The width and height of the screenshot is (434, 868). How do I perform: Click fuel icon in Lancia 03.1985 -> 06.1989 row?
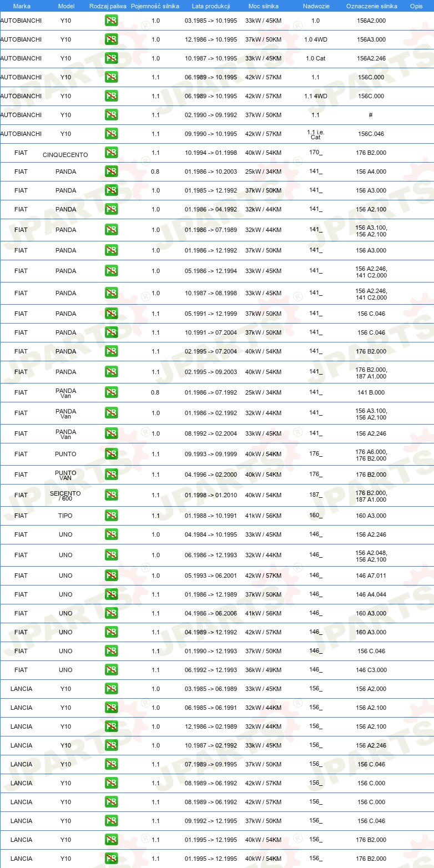pyautogui.click(x=111, y=689)
